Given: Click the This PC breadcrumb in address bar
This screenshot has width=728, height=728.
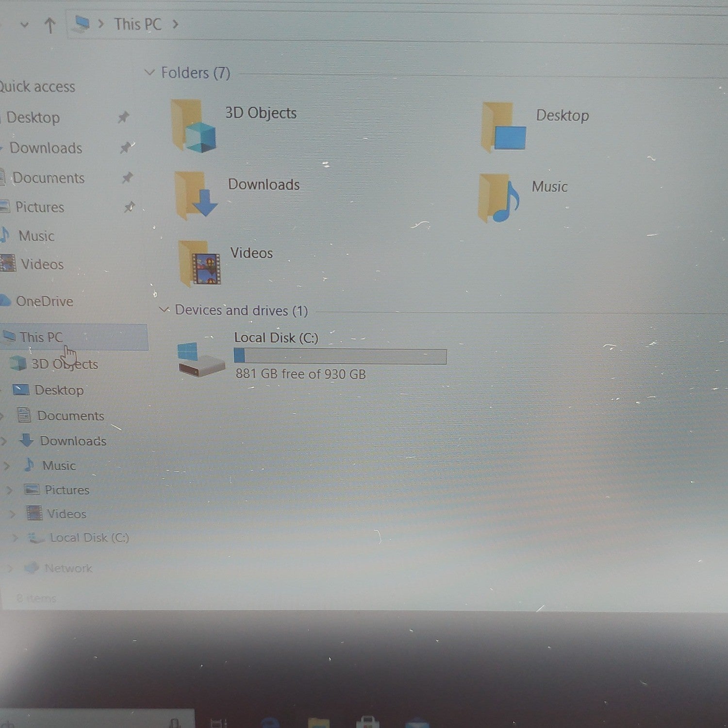Looking at the screenshot, I should click(x=137, y=24).
